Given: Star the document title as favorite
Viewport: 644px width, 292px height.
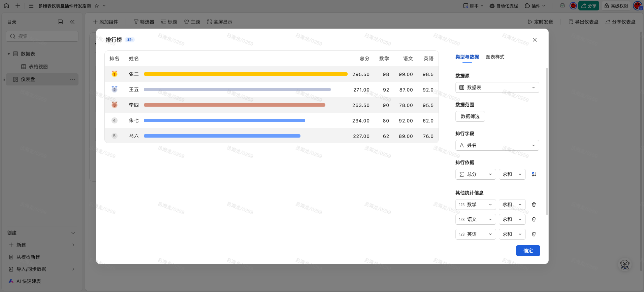Looking at the screenshot, I should [97, 6].
